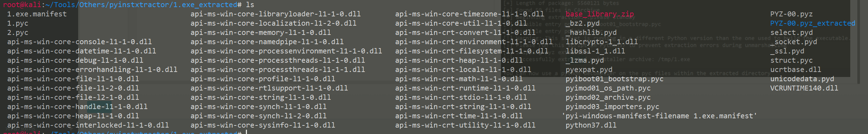
Task: Click the 1.exe.manifest file name
Action: [x=37, y=14]
